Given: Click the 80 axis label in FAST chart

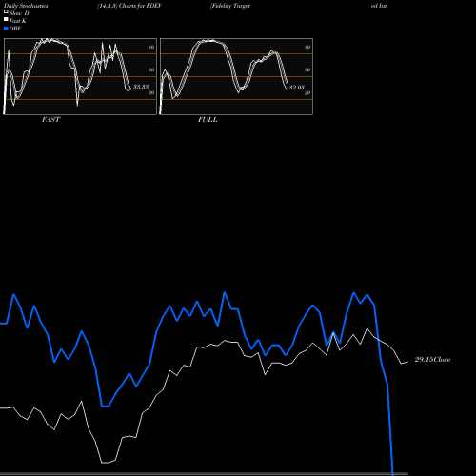Looking at the screenshot, I should (x=151, y=47).
